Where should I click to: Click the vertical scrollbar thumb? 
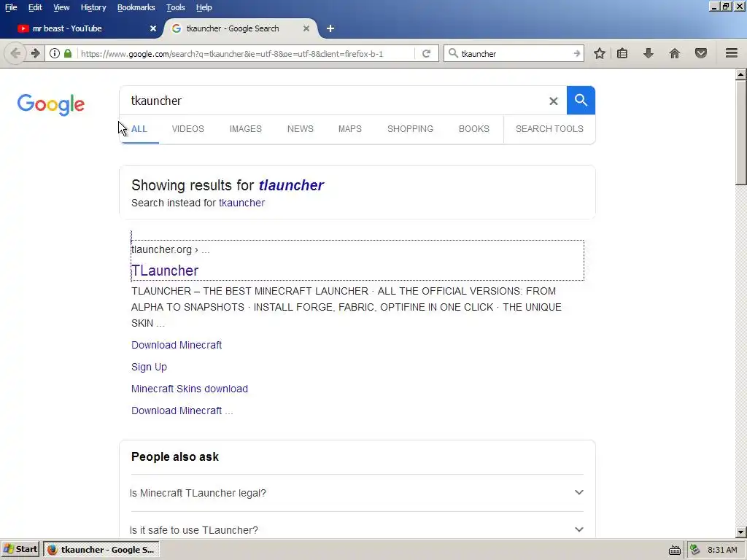(x=741, y=133)
